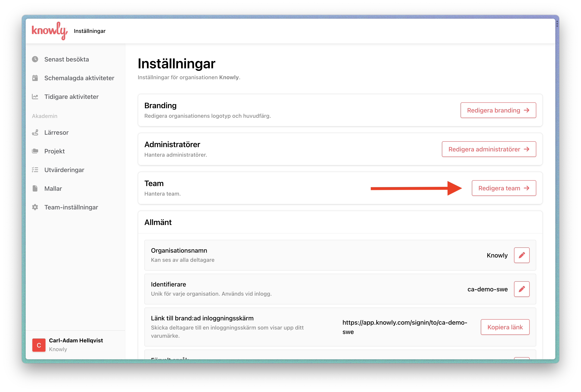Click the Inställningar breadcrumb in the header

tap(90, 31)
